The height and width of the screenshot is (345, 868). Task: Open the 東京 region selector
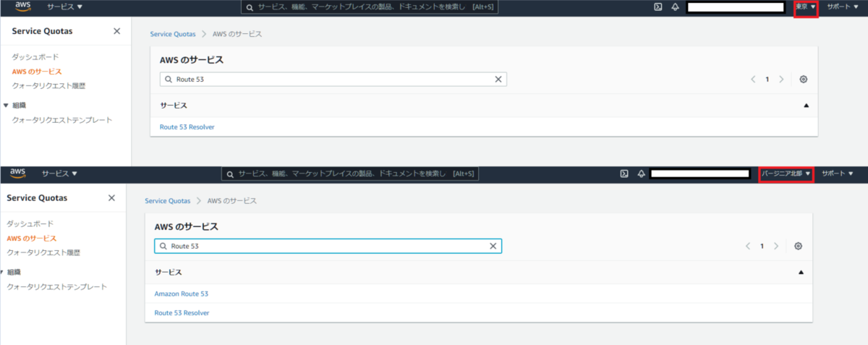point(806,7)
